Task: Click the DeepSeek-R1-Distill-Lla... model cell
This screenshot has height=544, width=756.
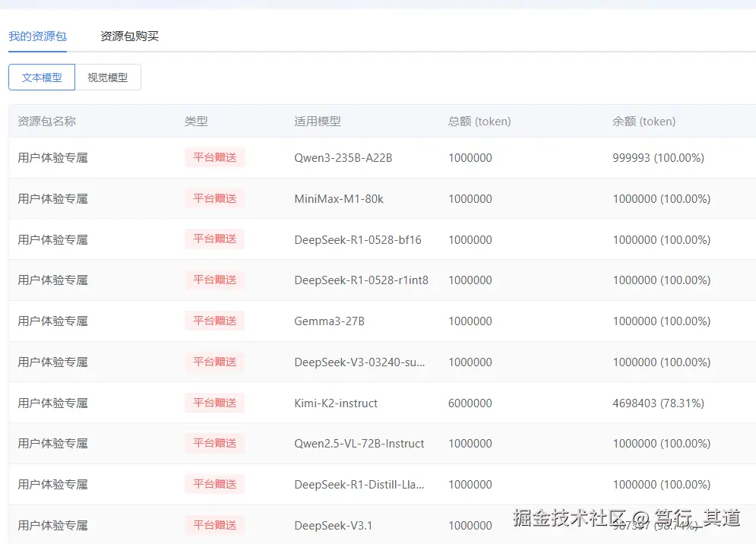Action: 359,485
